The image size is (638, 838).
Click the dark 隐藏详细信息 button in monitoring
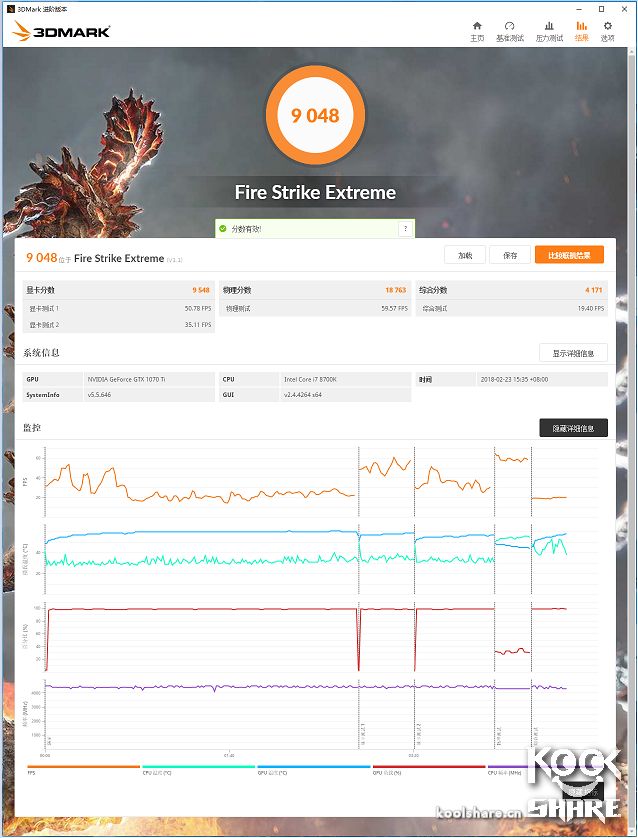(573, 428)
